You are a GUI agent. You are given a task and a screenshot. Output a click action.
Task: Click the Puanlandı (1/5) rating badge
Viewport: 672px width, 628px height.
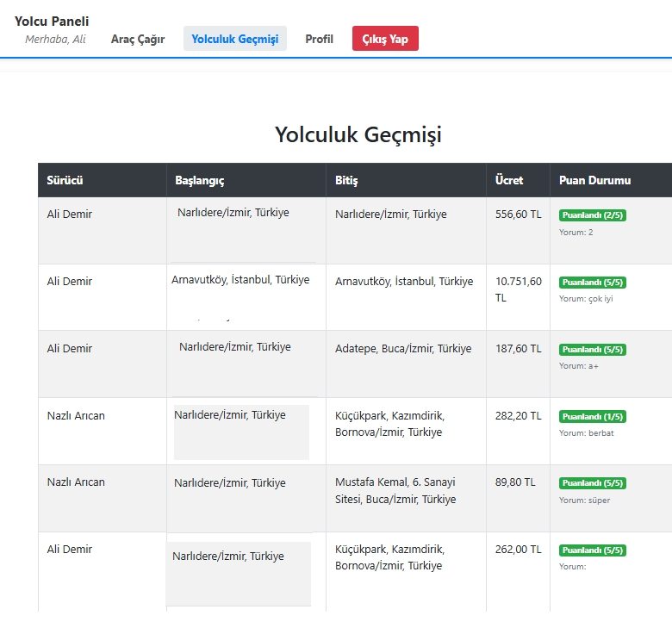[592, 417]
